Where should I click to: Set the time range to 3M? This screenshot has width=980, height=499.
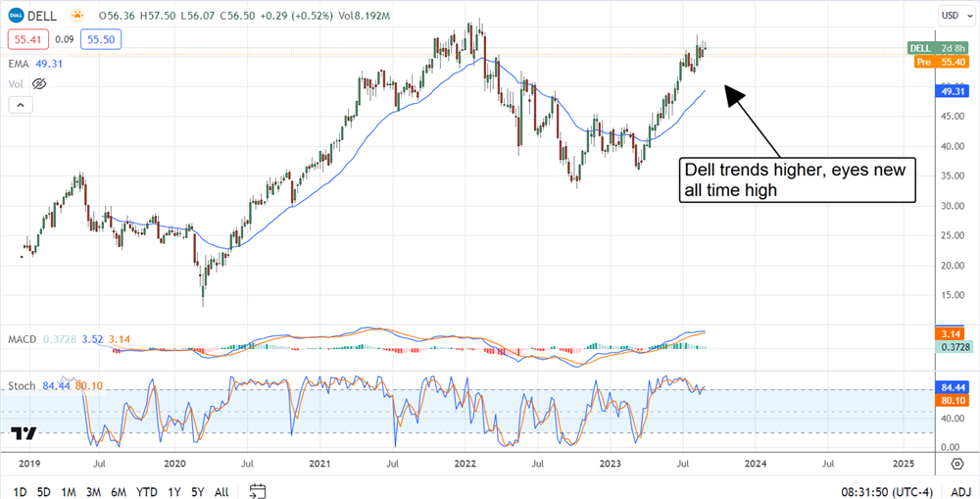[x=94, y=492]
